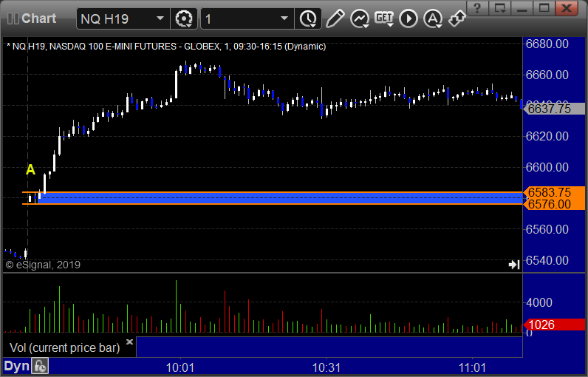
Task: Click the link/pin window icon
Action: [457, 18]
